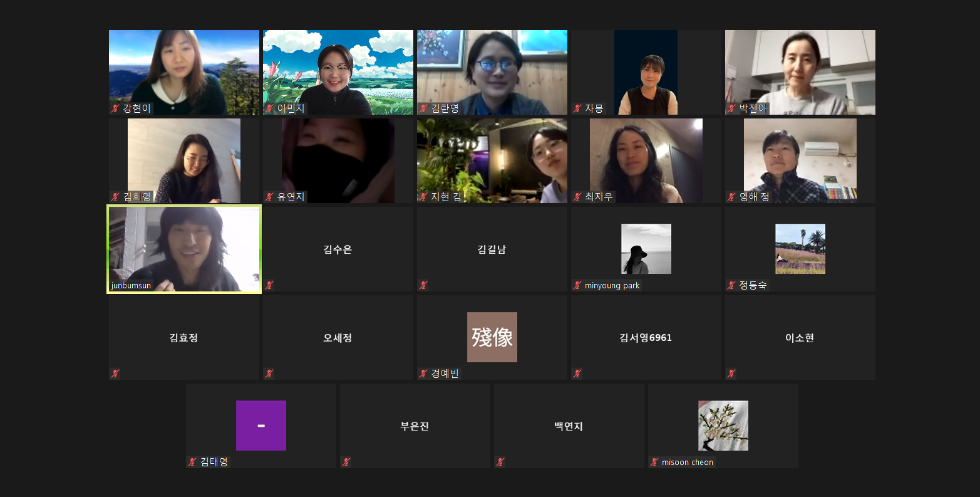Select the 최지우 name label

point(599,197)
